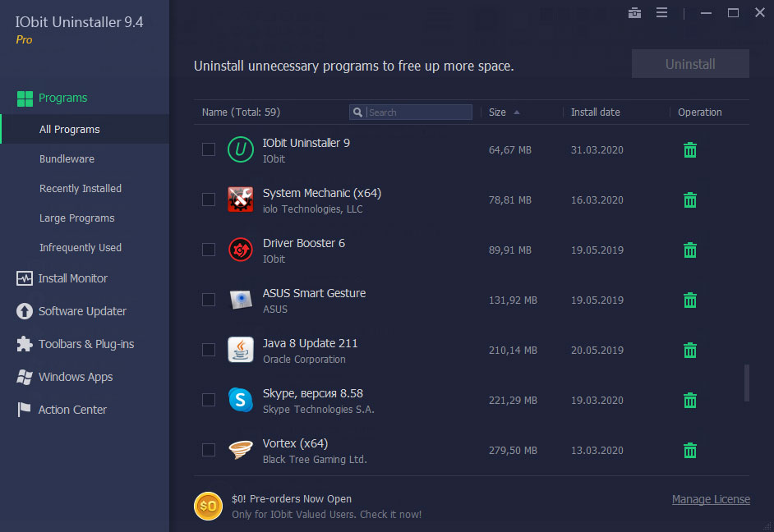This screenshot has width=774, height=532.
Task: Open the Manage License link
Action: [711, 499]
